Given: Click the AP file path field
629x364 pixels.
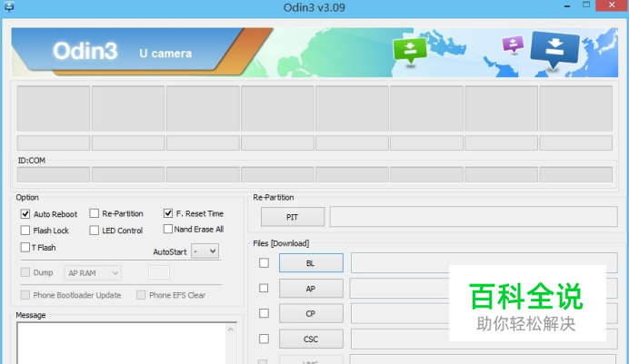Looking at the screenshot, I should point(484,289).
